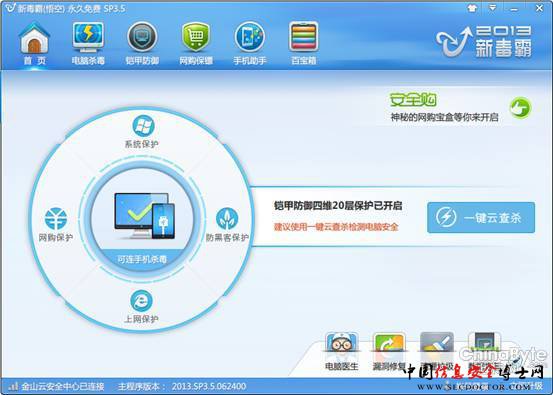Viewport: 553px width, 395px height.
Task: Click the central computer and phone icon
Action: [145, 216]
